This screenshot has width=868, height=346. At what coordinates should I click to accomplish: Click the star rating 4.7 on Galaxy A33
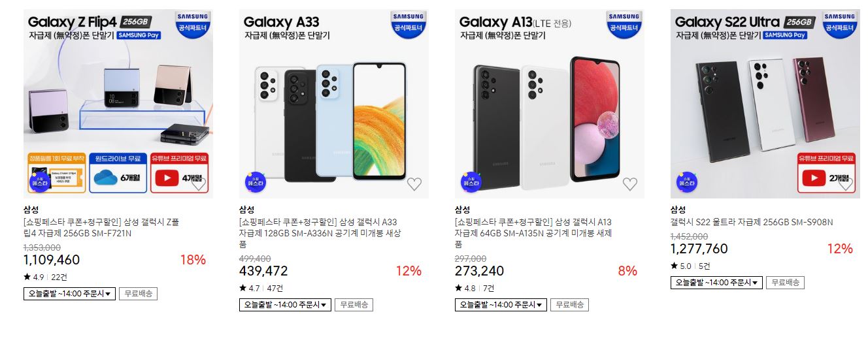[251, 289]
